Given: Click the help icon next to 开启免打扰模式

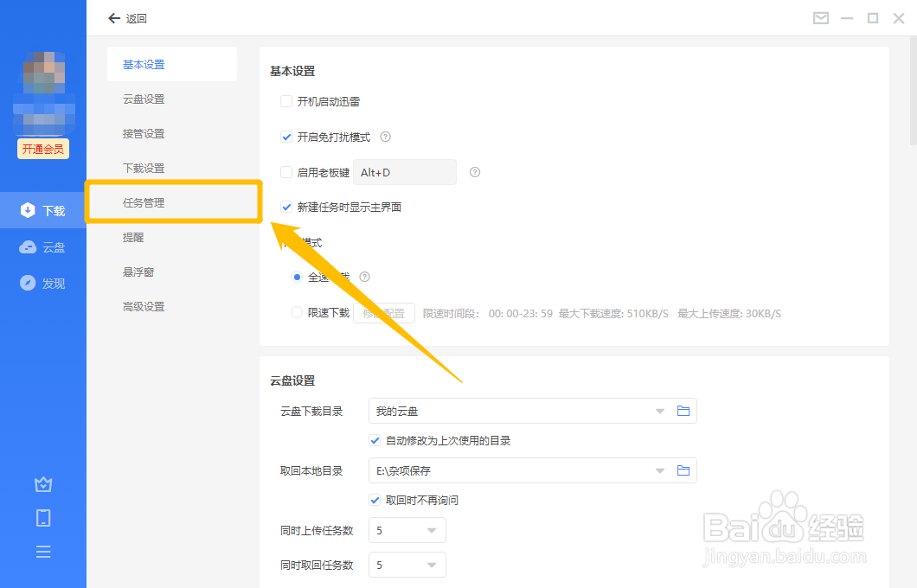Looking at the screenshot, I should tap(385, 137).
